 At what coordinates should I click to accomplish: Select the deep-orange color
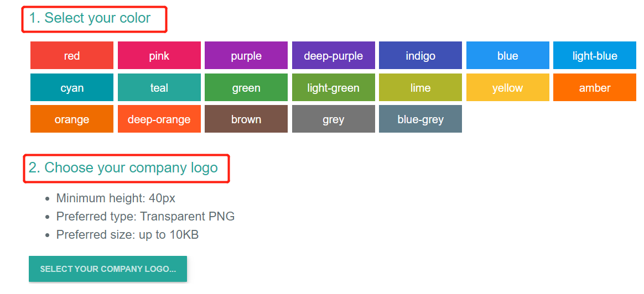coord(159,119)
